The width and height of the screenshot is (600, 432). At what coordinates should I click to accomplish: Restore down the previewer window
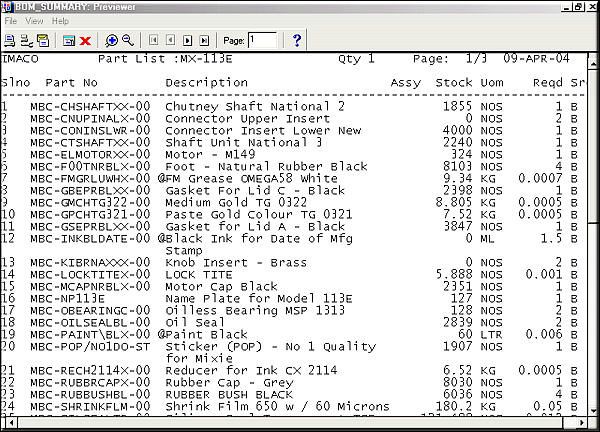576,6
